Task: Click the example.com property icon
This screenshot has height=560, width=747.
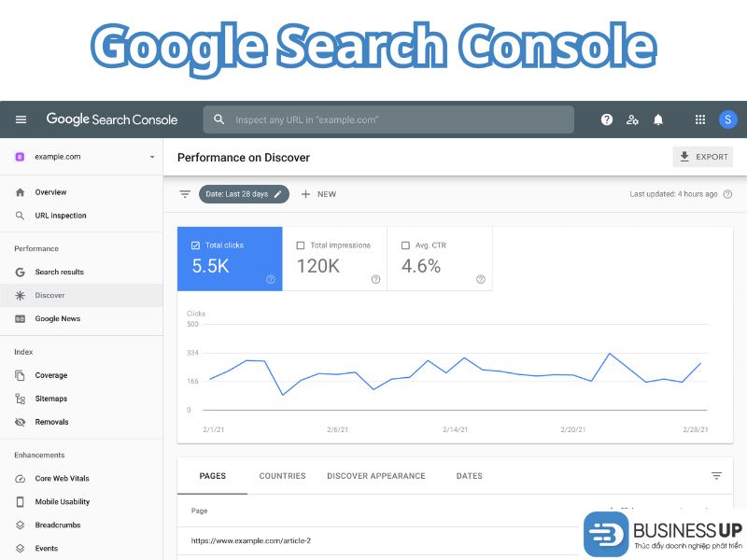Action: [20, 157]
